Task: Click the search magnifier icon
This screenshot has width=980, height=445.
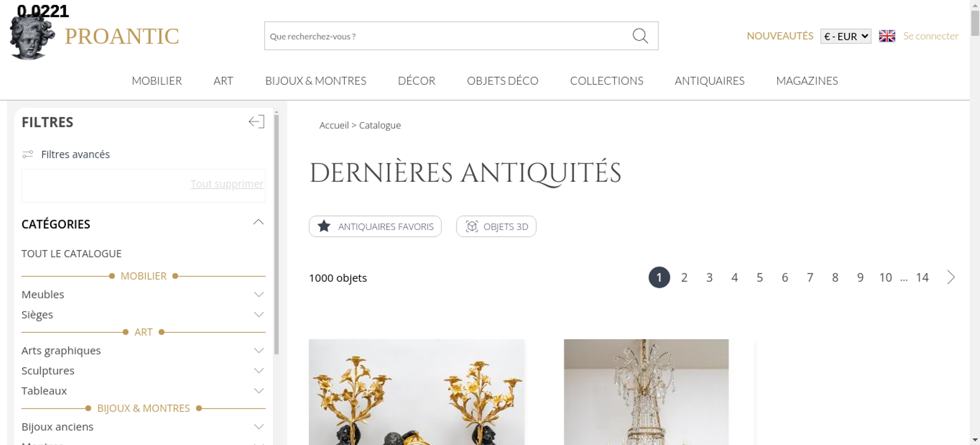Action: coord(640,36)
